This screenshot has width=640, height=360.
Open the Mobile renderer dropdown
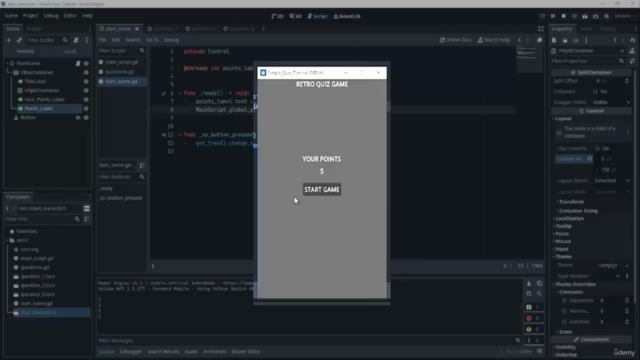(624, 16)
